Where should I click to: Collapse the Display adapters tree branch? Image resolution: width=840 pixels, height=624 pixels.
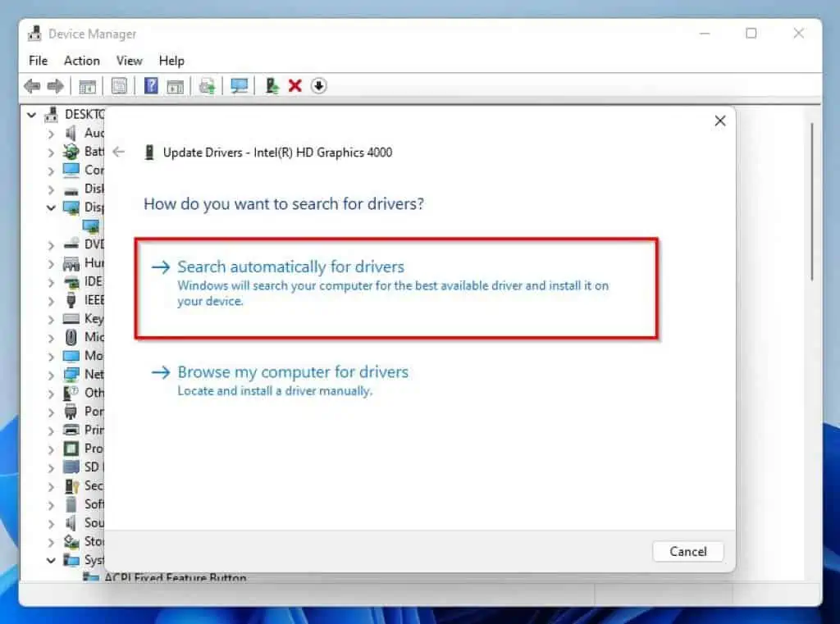pyautogui.click(x=52, y=207)
